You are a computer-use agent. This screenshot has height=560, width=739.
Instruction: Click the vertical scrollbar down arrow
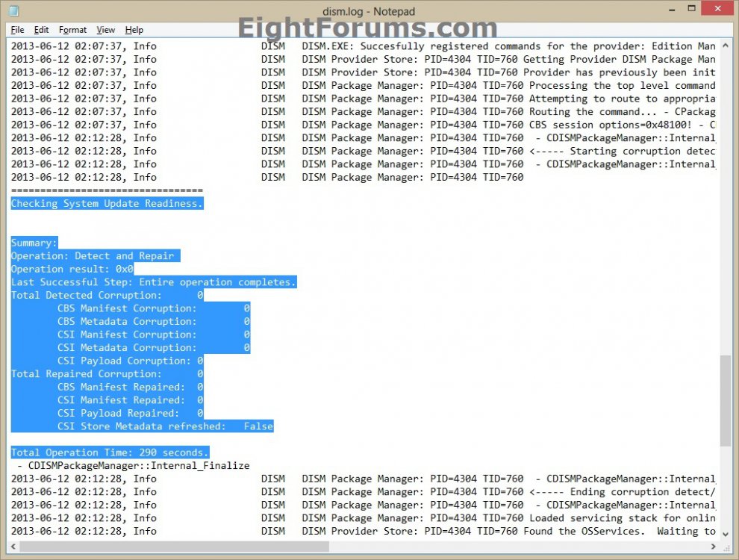726,534
